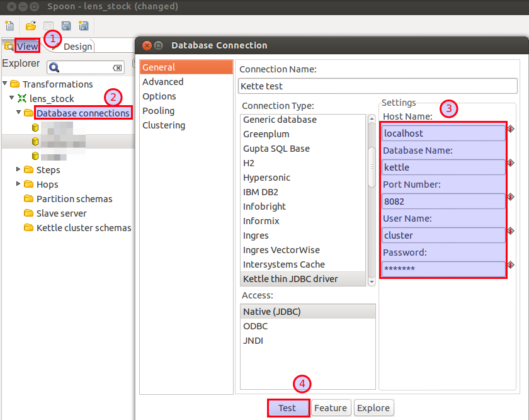Screen dimensions: 529x420
Task: Click the lens_stock transformation icon
Action: tap(22, 98)
